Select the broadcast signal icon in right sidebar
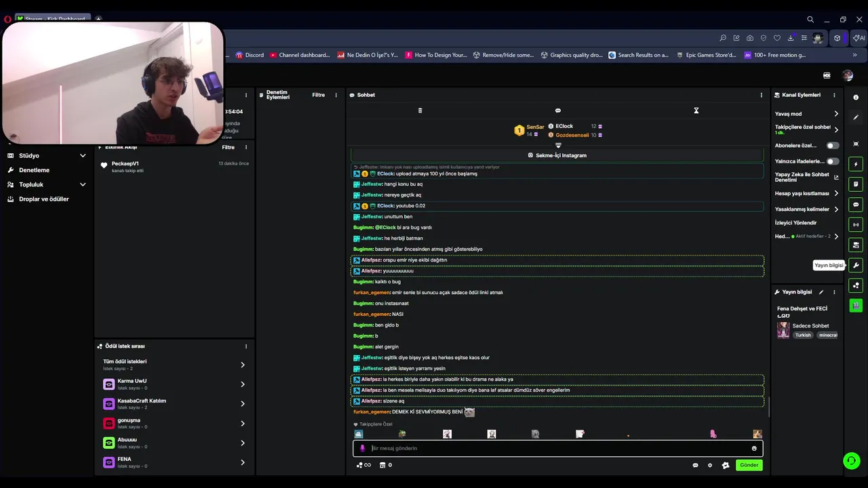This screenshot has height=488, width=868. tap(856, 224)
